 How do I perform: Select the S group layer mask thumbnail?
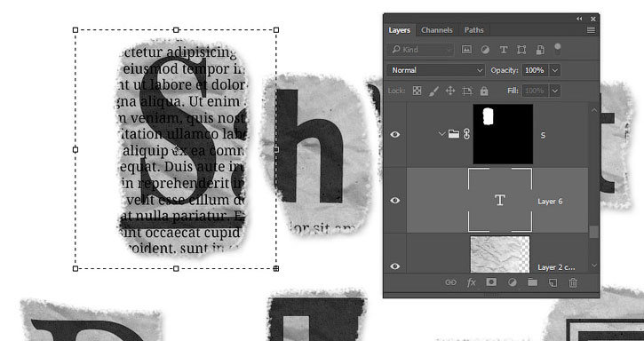click(x=503, y=134)
